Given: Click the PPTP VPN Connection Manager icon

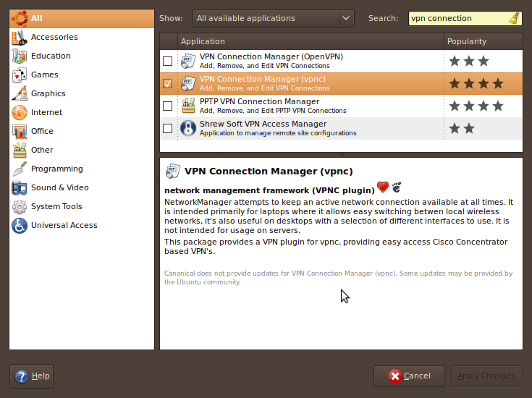Looking at the screenshot, I should click(x=187, y=106).
